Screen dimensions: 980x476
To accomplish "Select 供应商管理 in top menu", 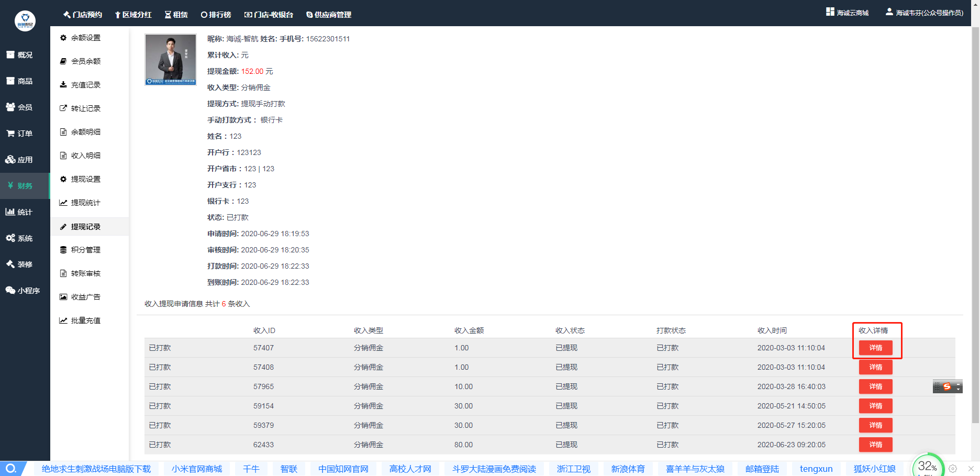I will [x=329, y=15].
